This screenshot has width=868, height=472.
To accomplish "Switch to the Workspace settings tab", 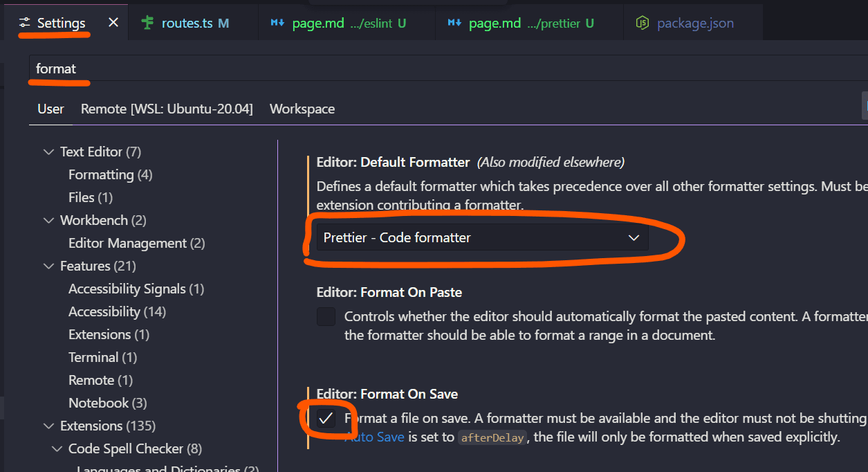I will point(302,109).
